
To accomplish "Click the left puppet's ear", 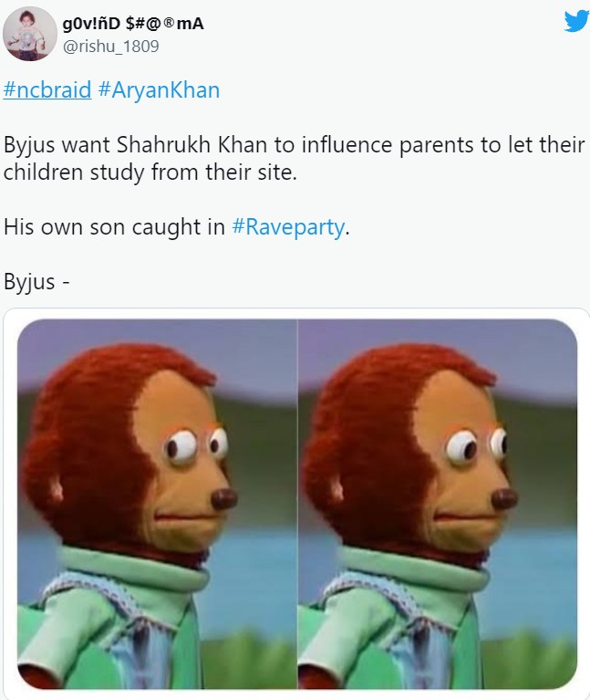I will click(57, 490).
